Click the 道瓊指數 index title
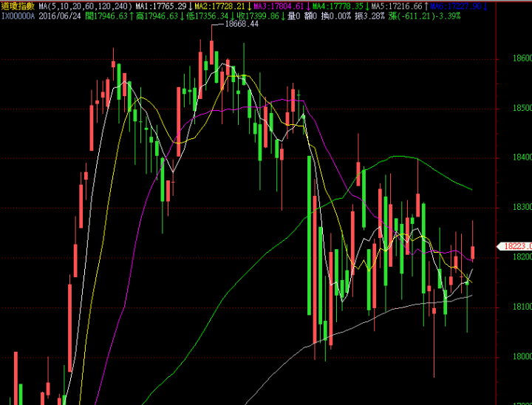 [x=18, y=6]
